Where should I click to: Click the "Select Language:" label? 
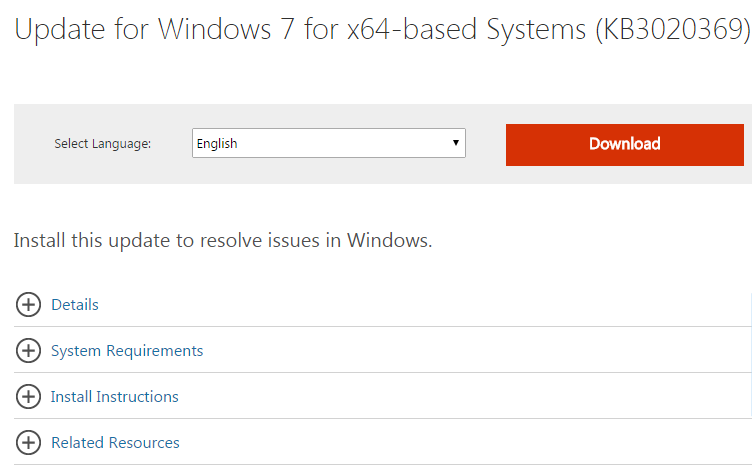click(x=102, y=144)
